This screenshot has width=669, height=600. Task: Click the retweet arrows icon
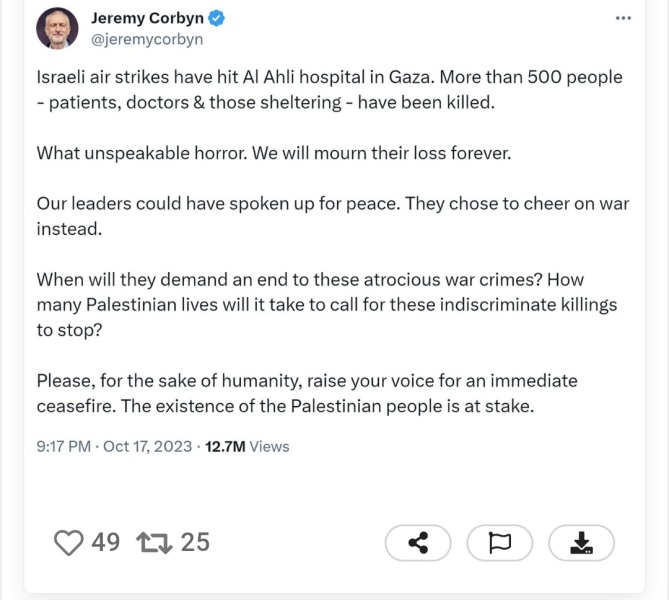[x=155, y=543]
